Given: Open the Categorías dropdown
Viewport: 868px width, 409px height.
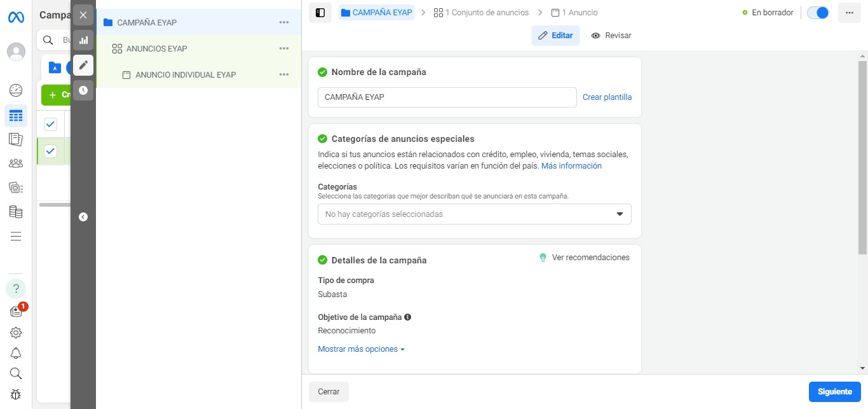Looking at the screenshot, I should [474, 214].
